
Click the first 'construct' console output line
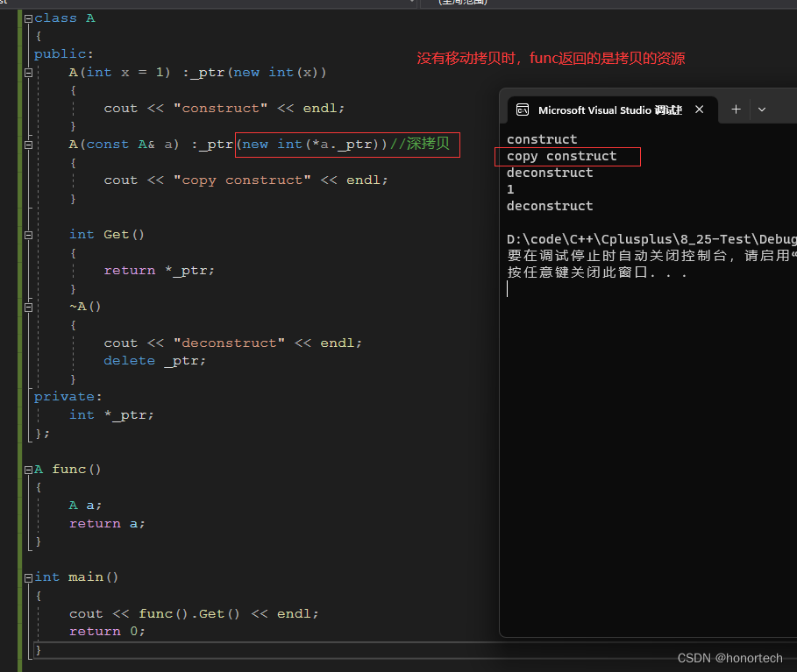tap(542, 139)
